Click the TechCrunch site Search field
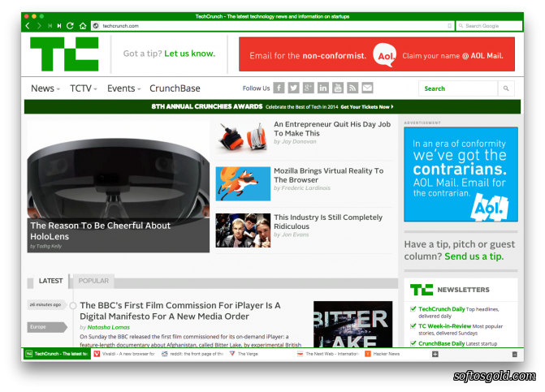545x392 pixels. 458,88
